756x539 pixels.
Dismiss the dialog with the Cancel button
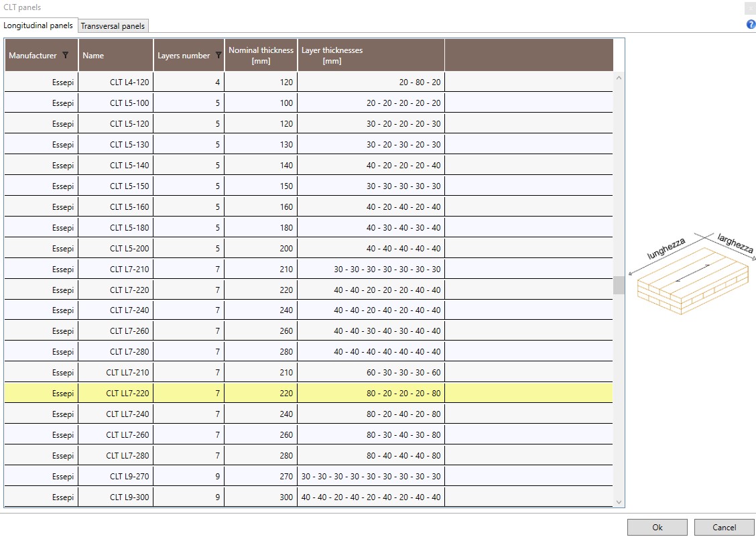click(x=724, y=528)
